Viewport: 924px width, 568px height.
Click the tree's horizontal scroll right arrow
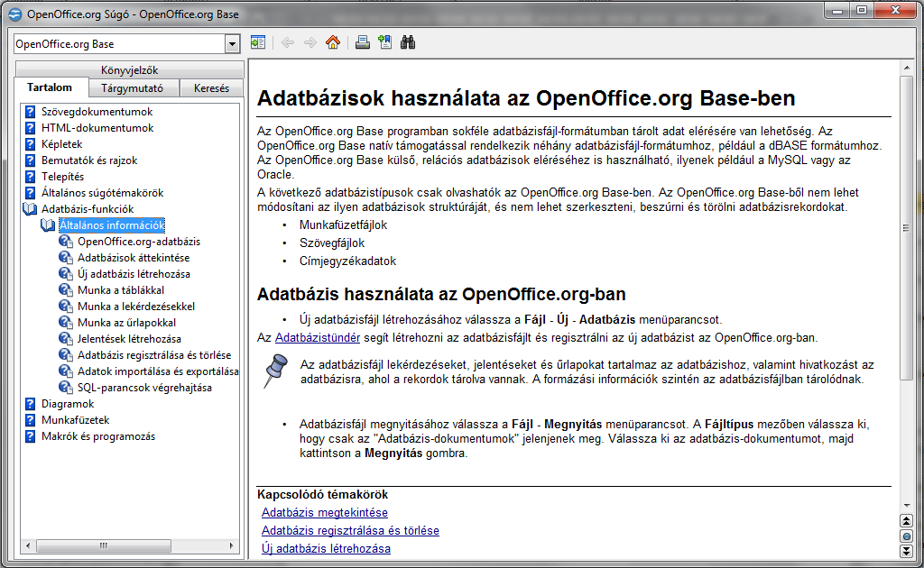pyautogui.click(x=232, y=545)
